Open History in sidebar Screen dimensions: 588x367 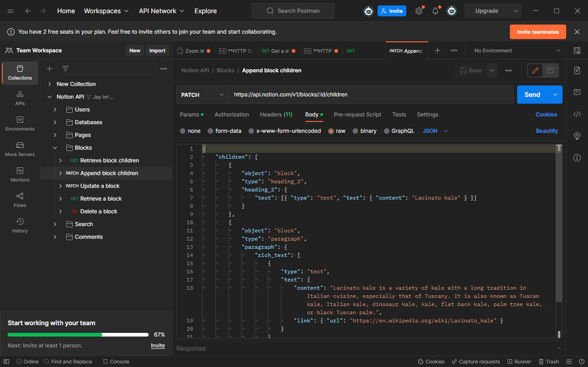[20, 226]
